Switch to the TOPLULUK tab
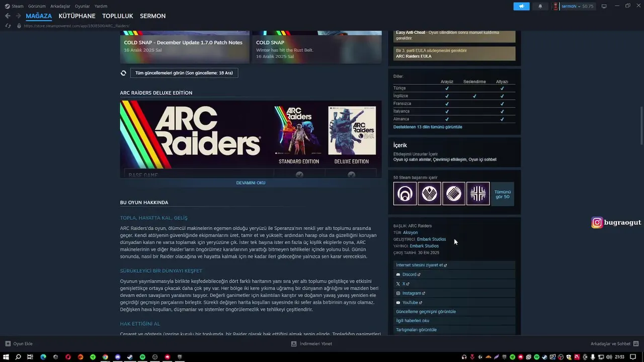Viewport: 644px width, 362px height. [x=118, y=16]
